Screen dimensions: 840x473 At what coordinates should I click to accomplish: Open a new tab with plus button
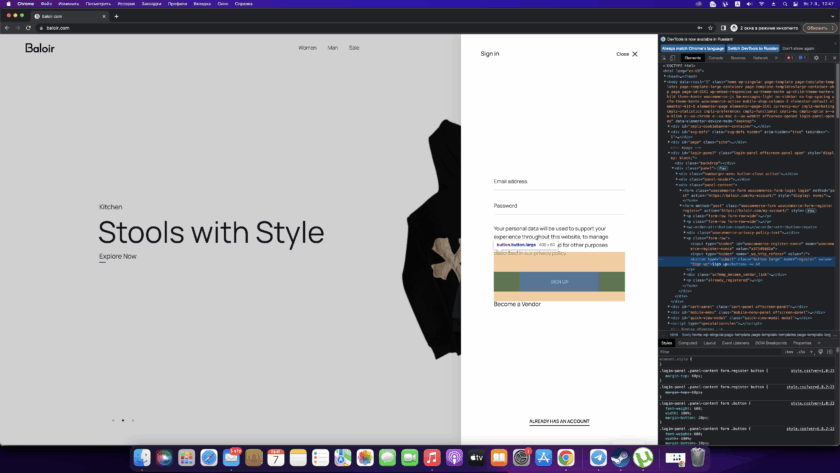coord(116,16)
